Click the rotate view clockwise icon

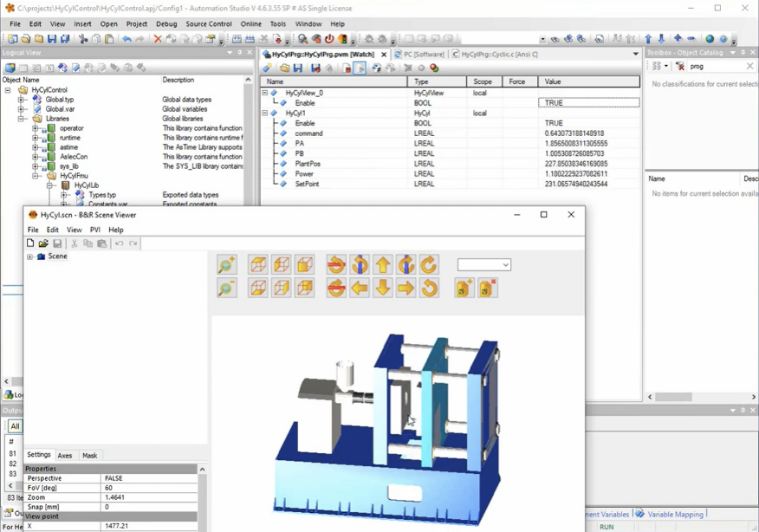[x=428, y=265]
